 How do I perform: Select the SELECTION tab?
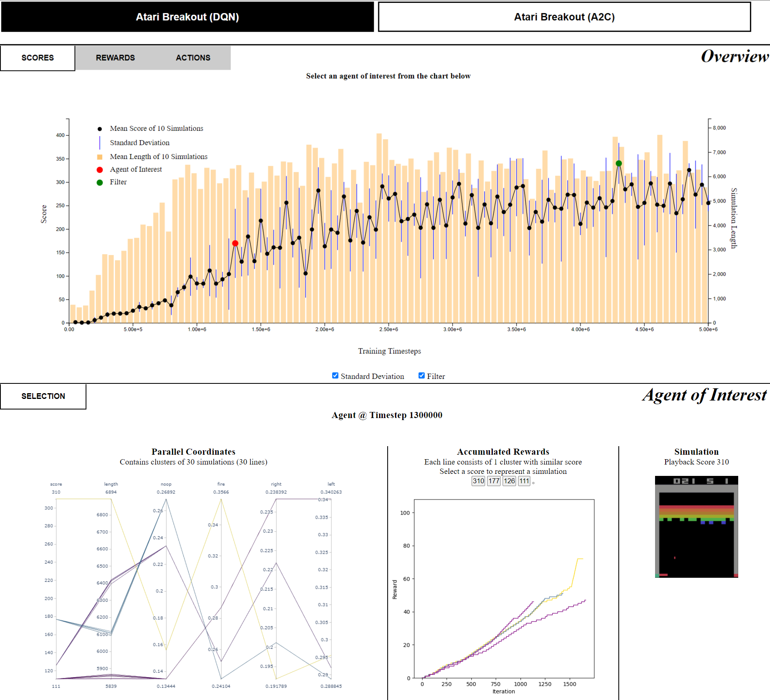tap(43, 396)
